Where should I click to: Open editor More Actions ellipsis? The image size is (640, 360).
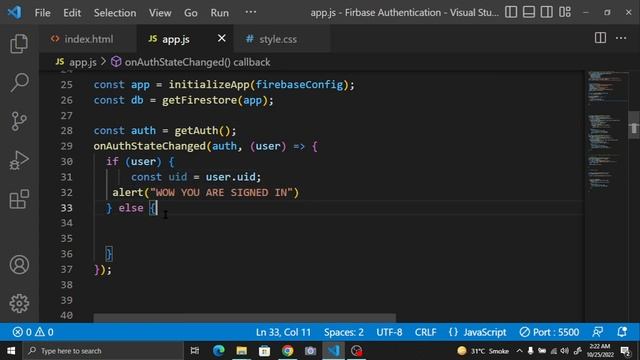621,38
